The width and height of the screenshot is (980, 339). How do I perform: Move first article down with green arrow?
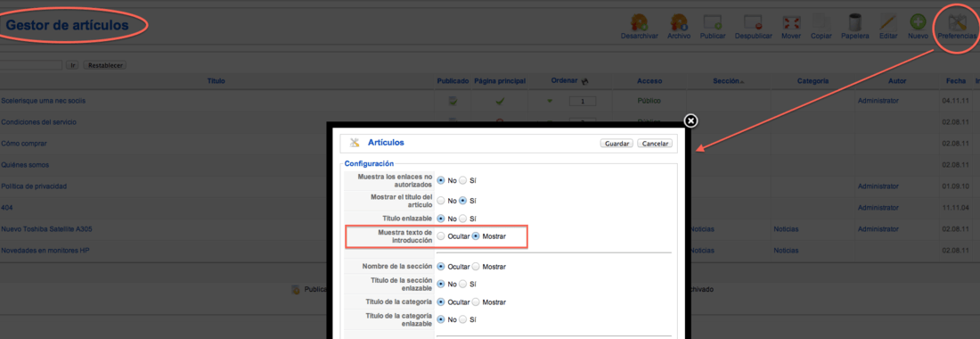550,101
